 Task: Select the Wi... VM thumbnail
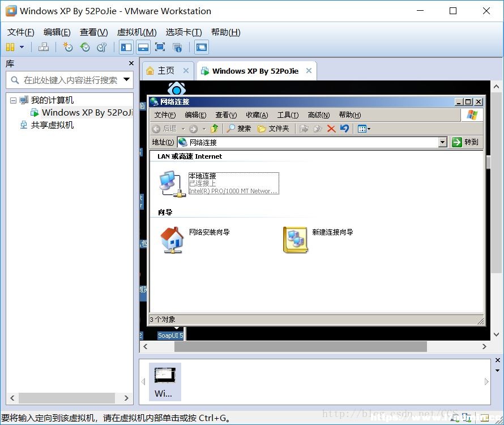pyautogui.click(x=165, y=382)
